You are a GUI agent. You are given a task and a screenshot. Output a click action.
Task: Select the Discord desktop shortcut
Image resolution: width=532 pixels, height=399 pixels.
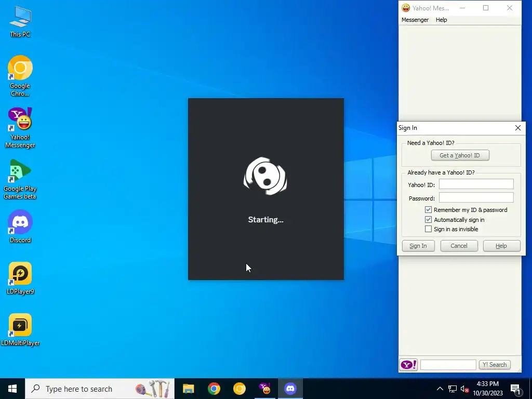pyautogui.click(x=20, y=227)
